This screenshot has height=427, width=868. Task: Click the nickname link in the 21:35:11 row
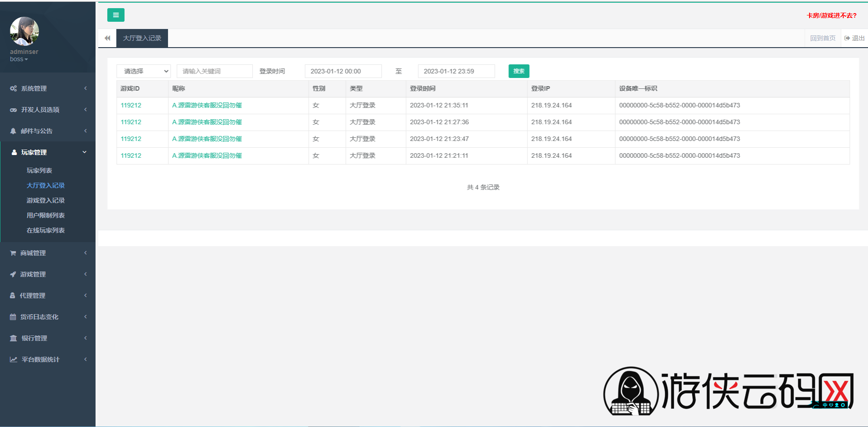207,105
